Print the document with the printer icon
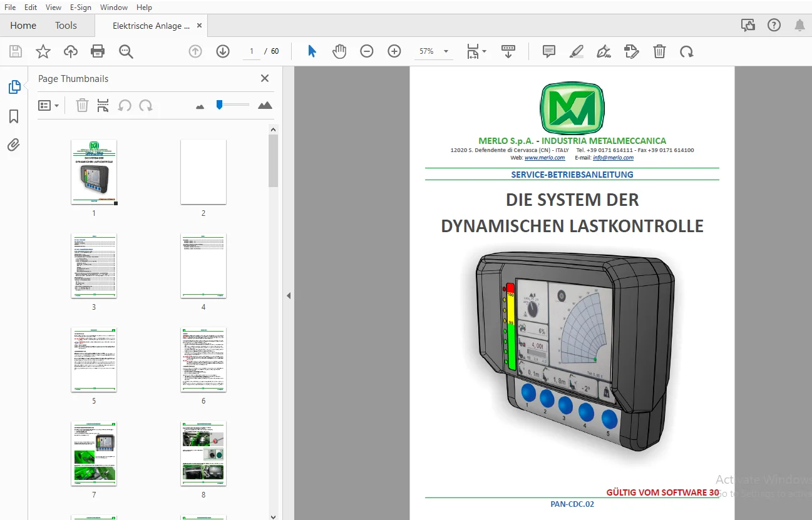Image resolution: width=812 pixels, height=520 pixels. coord(98,51)
